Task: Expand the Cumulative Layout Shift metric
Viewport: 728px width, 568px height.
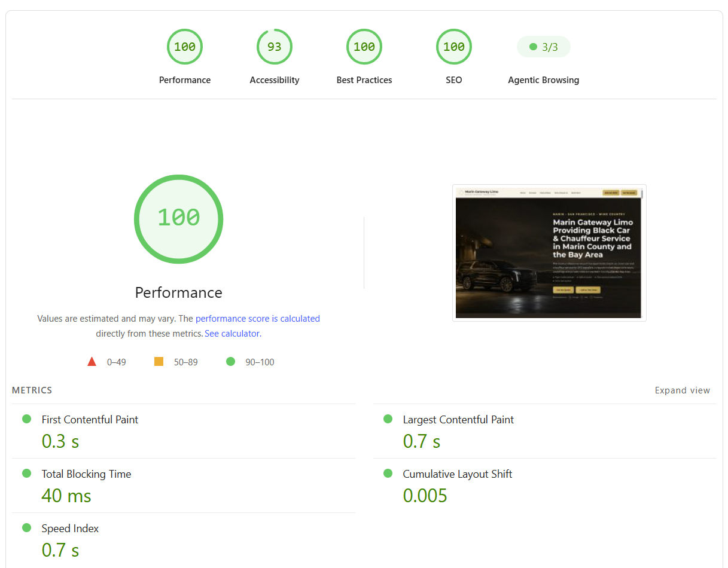Action: click(x=545, y=485)
